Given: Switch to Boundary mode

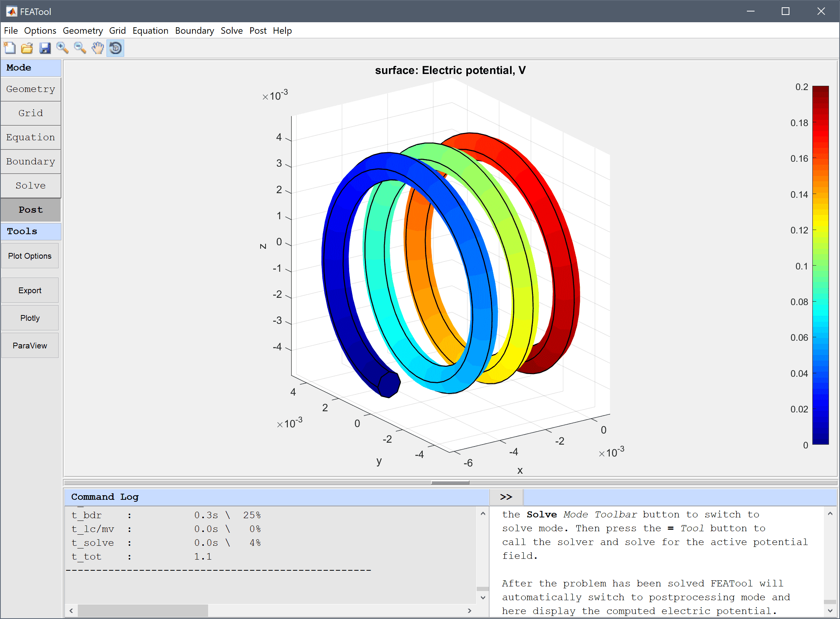Looking at the screenshot, I should point(31,162).
